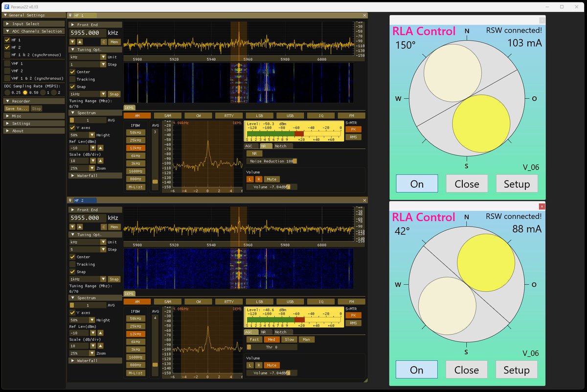Click Save to... in Recorder
Image resolution: width=587 pixels, height=392 pixels.
point(17,109)
